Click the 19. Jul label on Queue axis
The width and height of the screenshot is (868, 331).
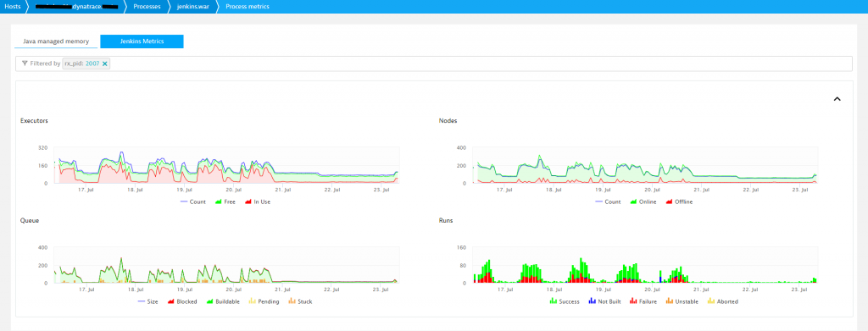(184, 289)
